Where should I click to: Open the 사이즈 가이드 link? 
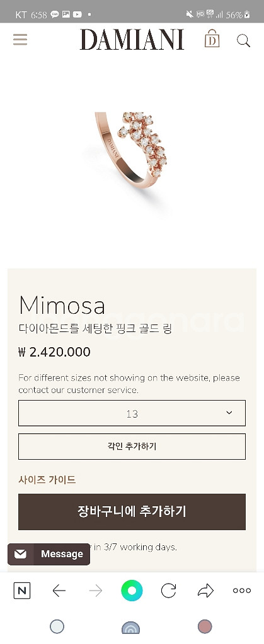(47, 480)
